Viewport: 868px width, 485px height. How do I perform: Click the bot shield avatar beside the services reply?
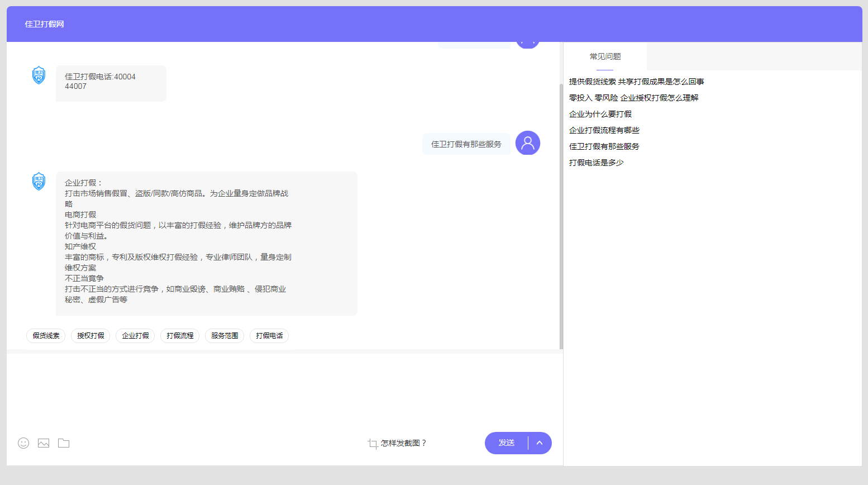39,181
